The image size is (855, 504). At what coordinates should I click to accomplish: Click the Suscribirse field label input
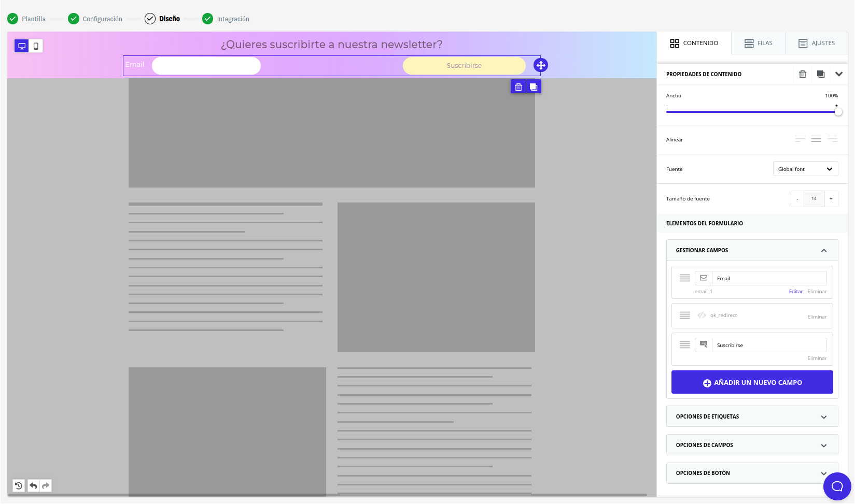769,345
